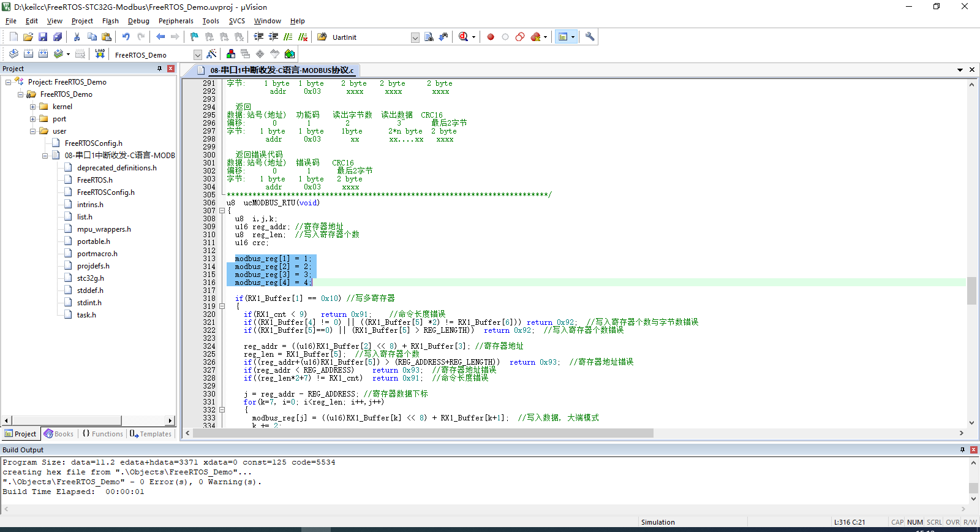Open the File menu

click(11, 21)
